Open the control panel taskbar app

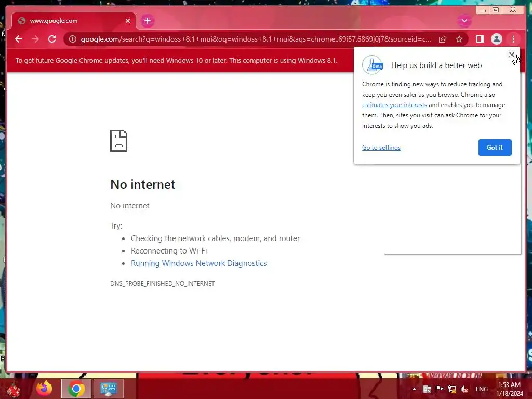click(x=108, y=389)
